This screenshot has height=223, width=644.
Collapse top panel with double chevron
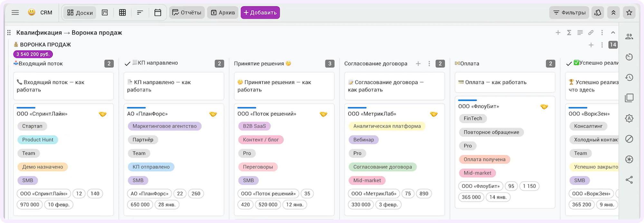(x=613, y=13)
